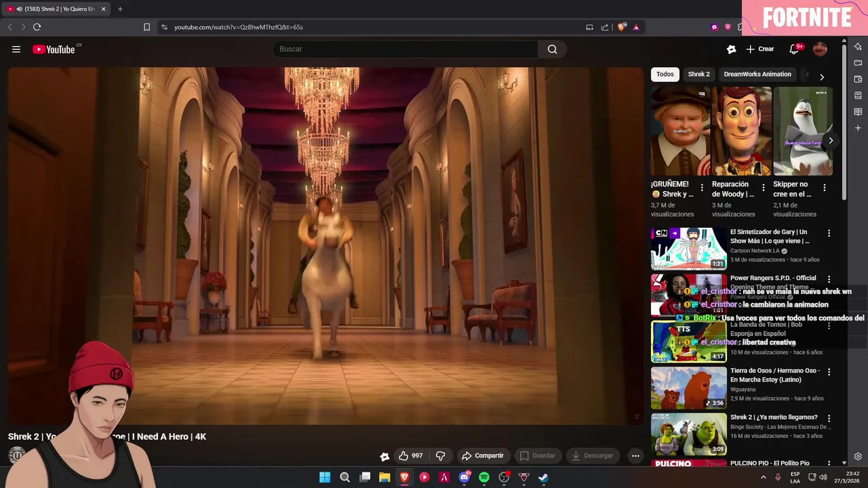This screenshot has height=488, width=868.
Task: Click the share page icon in address bar
Action: pyautogui.click(x=604, y=27)
